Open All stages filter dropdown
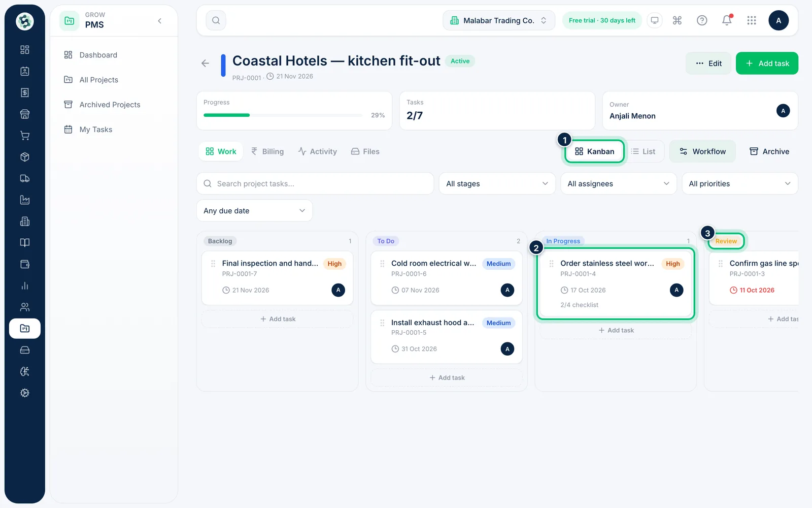812x508 pixels. click(x=497, y=183)
